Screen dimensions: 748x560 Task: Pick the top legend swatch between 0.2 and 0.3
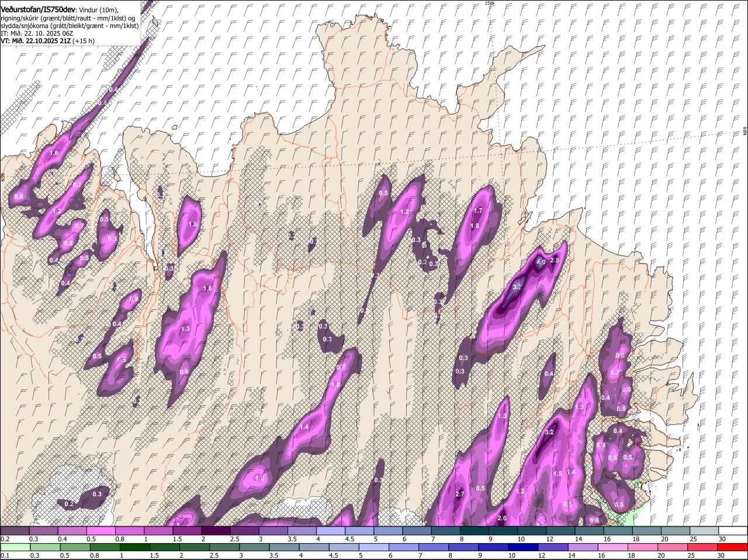pos(15,530)
